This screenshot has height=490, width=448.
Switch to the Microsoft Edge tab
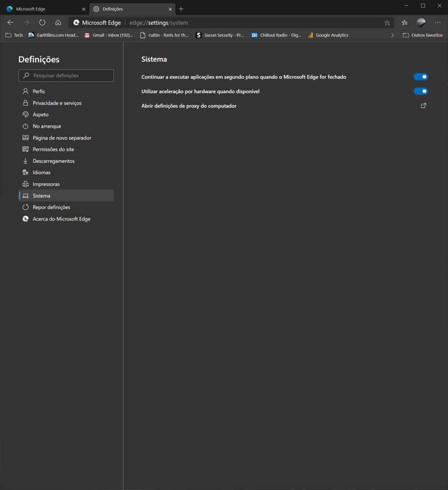click(x=46, y=9)
